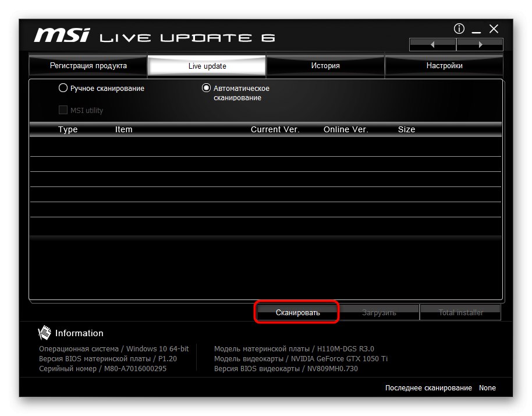Screen dimensions: 532x416
Task: Select Автоматическое сканирование mode
Action: point(206,87)
